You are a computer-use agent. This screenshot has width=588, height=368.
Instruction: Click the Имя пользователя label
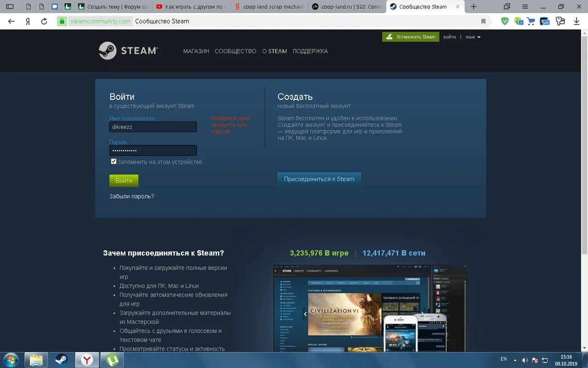pos(132,118)
